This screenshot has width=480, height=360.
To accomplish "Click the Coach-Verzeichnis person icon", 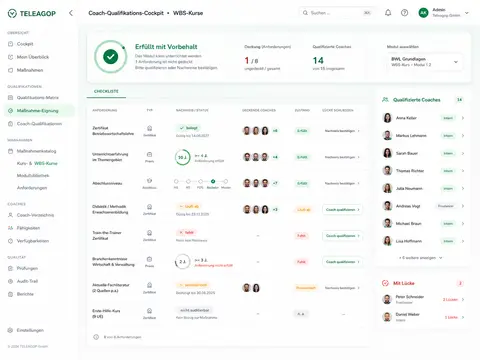I will point(10,215).
